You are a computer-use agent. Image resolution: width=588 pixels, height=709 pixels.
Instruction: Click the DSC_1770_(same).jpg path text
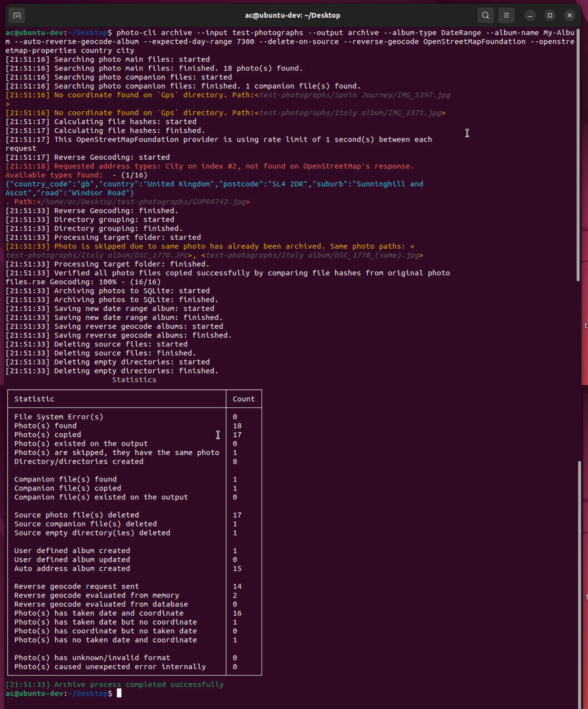(313, 255)
